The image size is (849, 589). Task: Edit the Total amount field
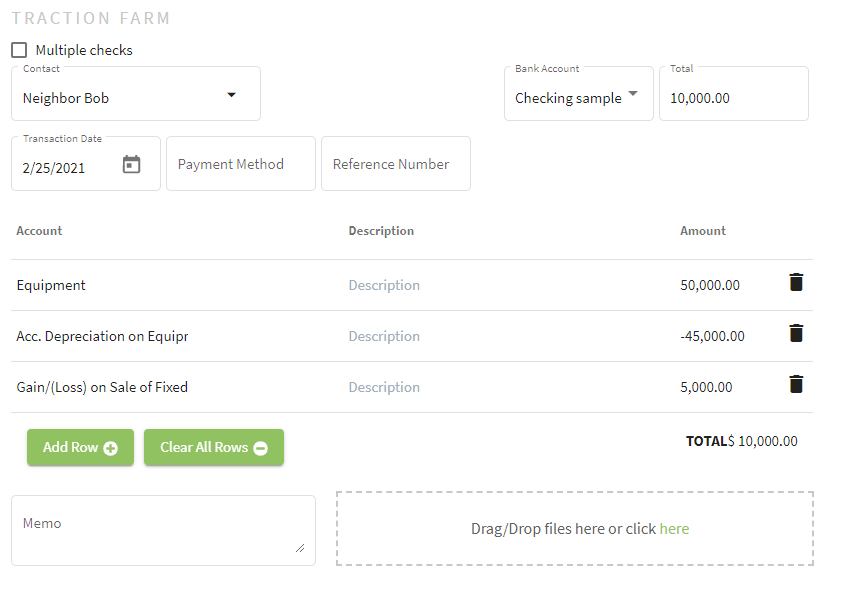734,94
